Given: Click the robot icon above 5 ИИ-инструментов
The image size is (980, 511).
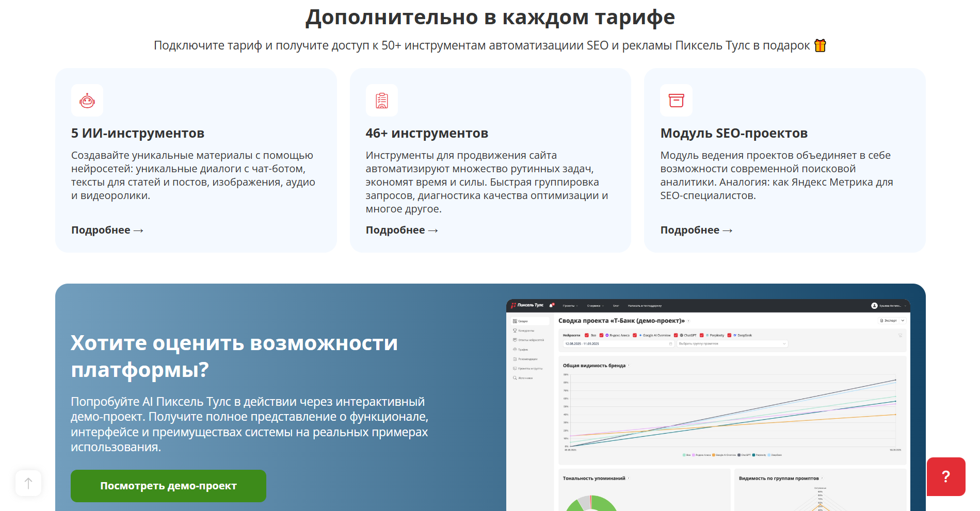Looking at the screenshot, I should coord(87,101).
